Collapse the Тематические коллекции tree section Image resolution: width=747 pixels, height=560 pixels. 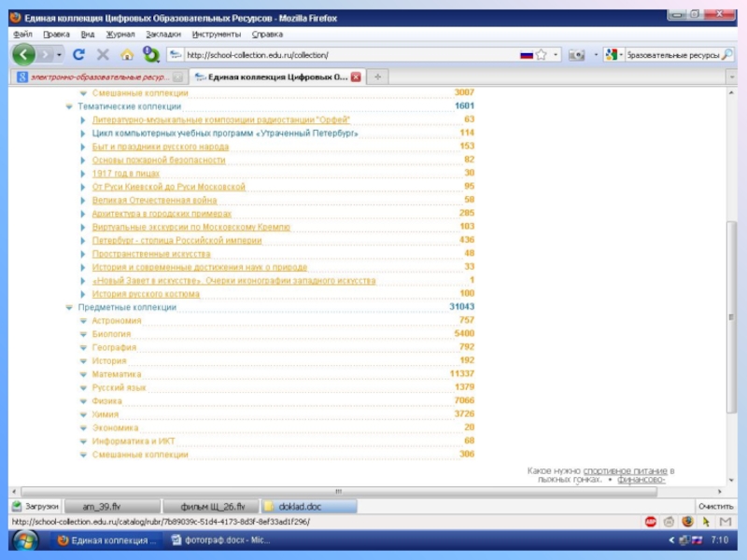coord(69,106)
